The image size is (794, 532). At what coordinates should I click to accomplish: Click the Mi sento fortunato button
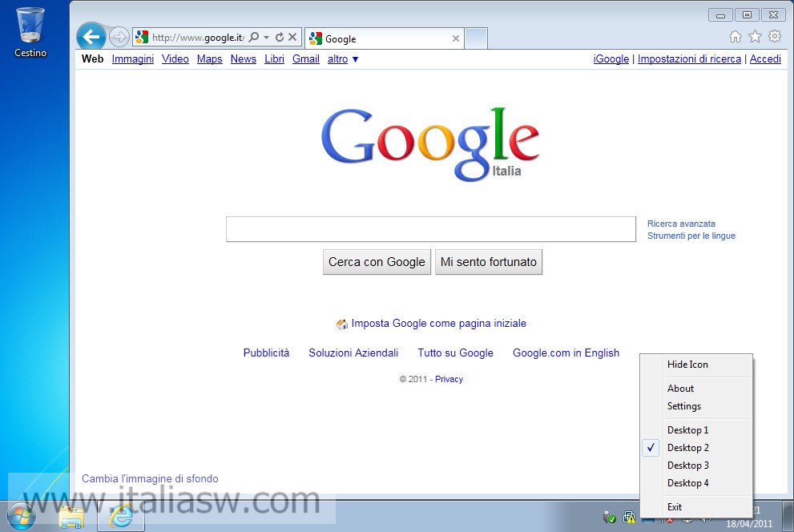click(x=489, y=262)
